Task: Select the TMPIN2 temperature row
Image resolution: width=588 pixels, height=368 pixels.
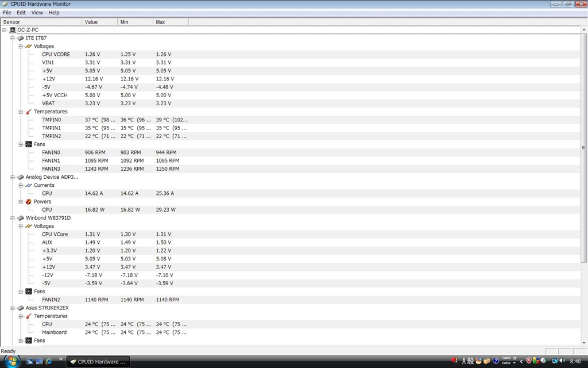Action: pos(311,136)
